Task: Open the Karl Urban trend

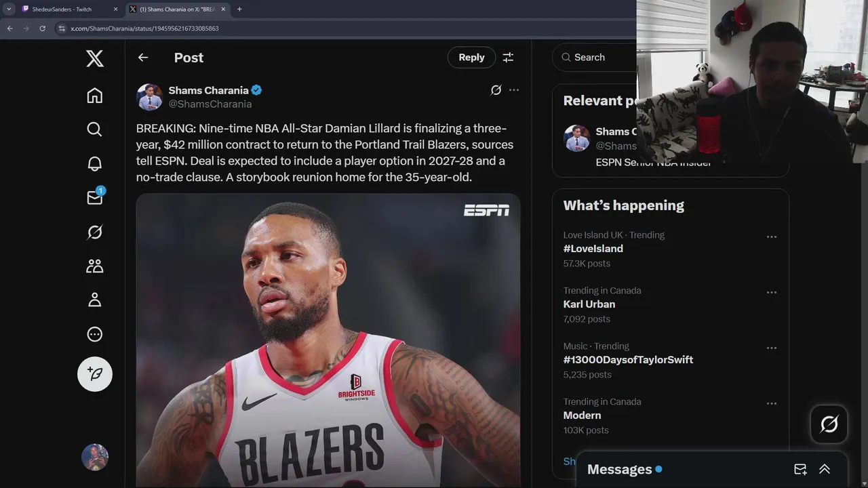Action: point(589,304)
